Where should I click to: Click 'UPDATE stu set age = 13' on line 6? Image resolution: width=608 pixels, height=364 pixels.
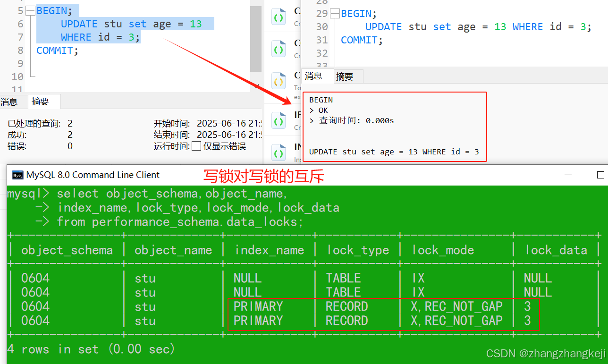click(x=131, y=24)
